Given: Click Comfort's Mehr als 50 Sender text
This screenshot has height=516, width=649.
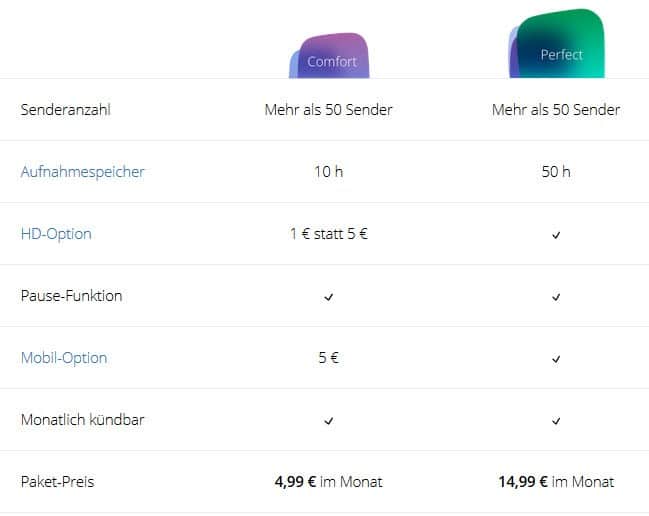Looking at the screenshot, I should click(329, 110).
